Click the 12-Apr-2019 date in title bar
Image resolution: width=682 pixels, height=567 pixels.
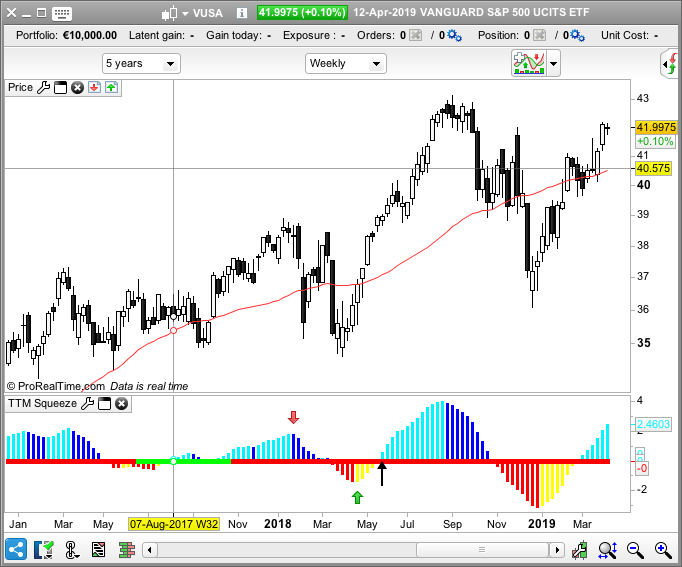point(384,12)
